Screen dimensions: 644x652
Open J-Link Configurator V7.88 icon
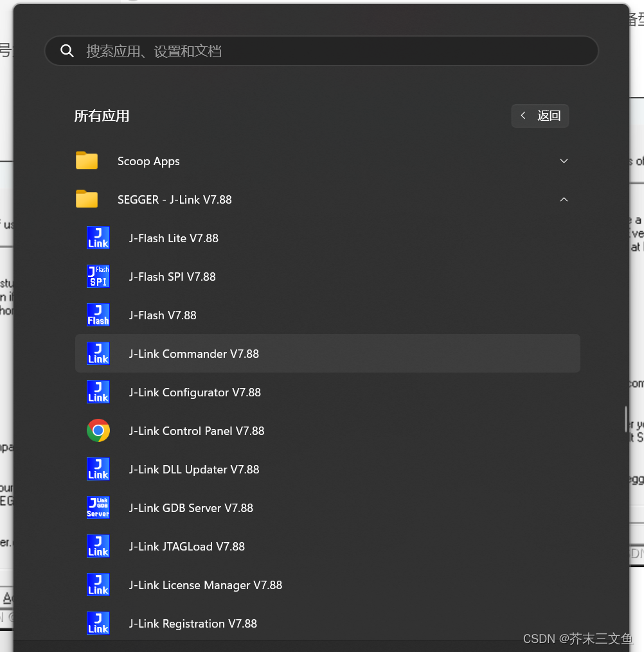(98, 392)
